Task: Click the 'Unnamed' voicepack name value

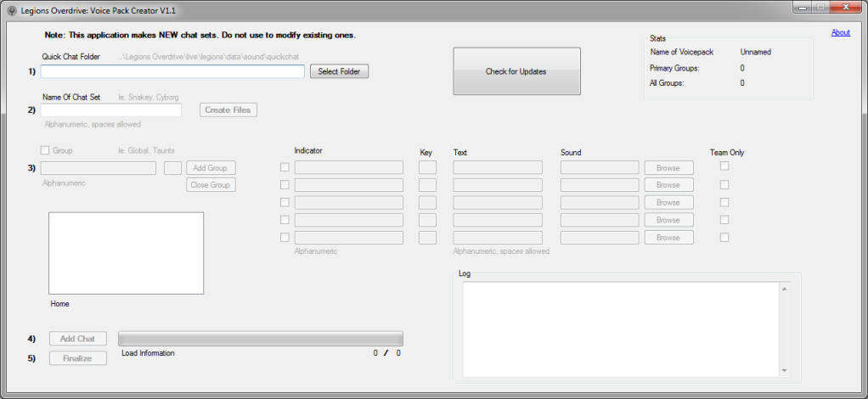Action: (756, 52)
